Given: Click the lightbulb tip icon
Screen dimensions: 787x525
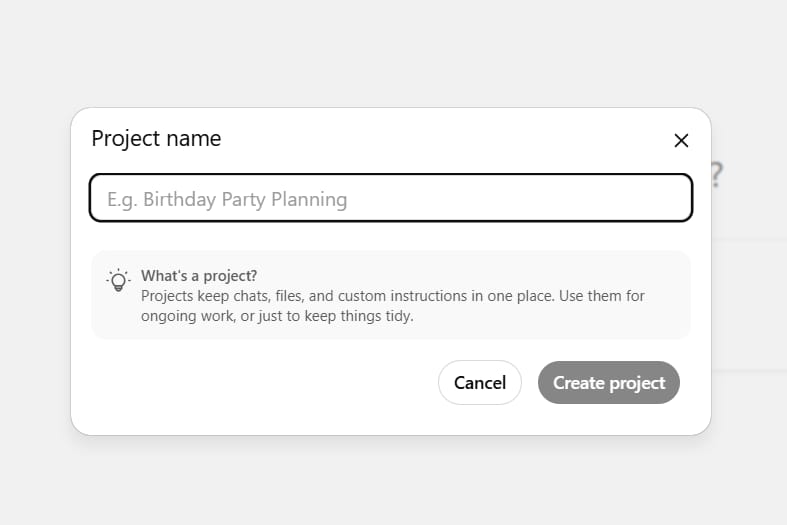Looking at the screenshot, I should point(118,280).
